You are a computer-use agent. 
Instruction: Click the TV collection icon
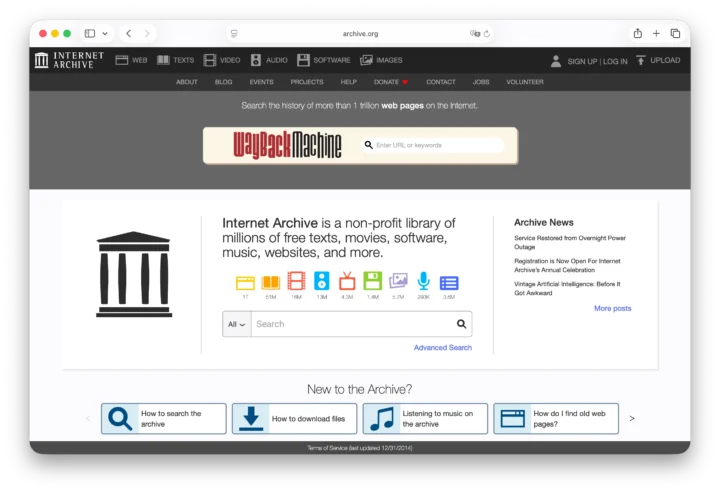coord(347,281)
